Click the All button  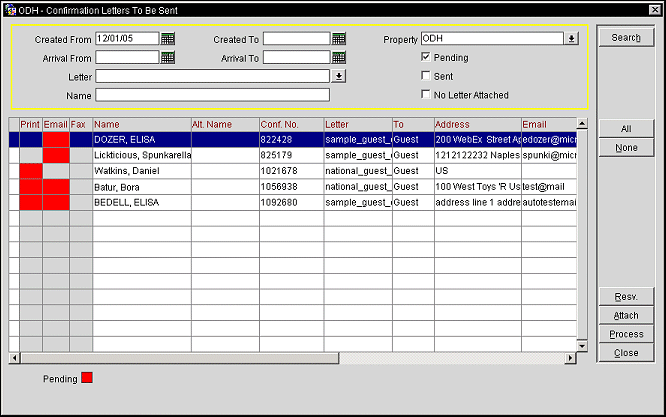point(626,129)
